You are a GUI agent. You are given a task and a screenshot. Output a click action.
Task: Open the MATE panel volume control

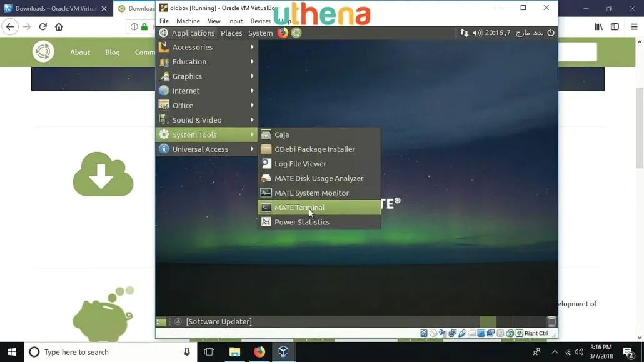pos(476,33)
